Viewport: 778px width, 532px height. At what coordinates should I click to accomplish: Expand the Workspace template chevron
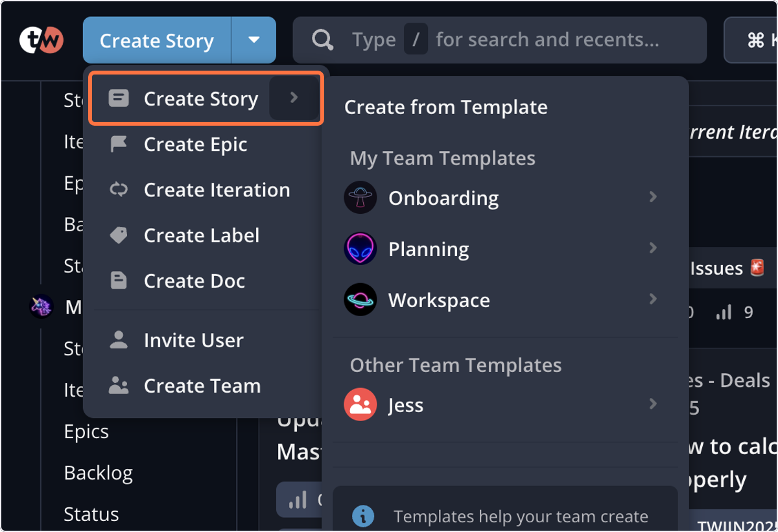(x=653, y=299)
